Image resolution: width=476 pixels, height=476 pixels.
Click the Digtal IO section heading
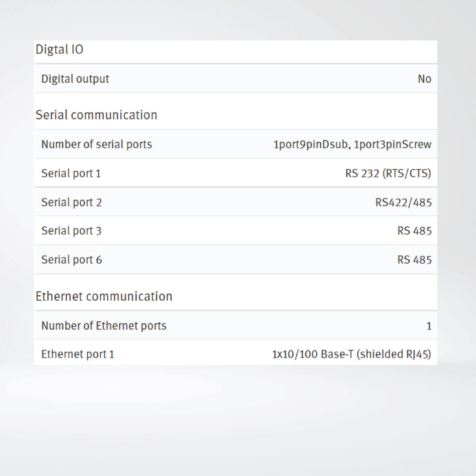(x=59, y=49)
